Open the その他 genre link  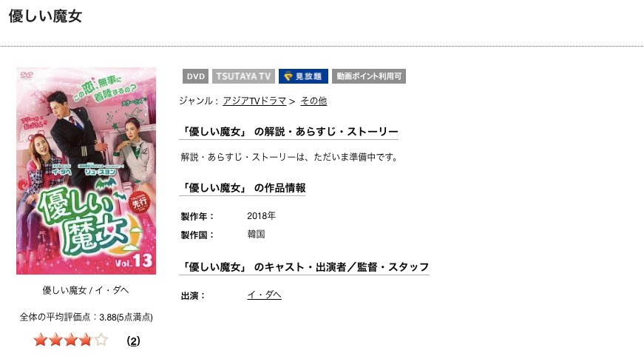pyautogui.click(x=313, y=101)
